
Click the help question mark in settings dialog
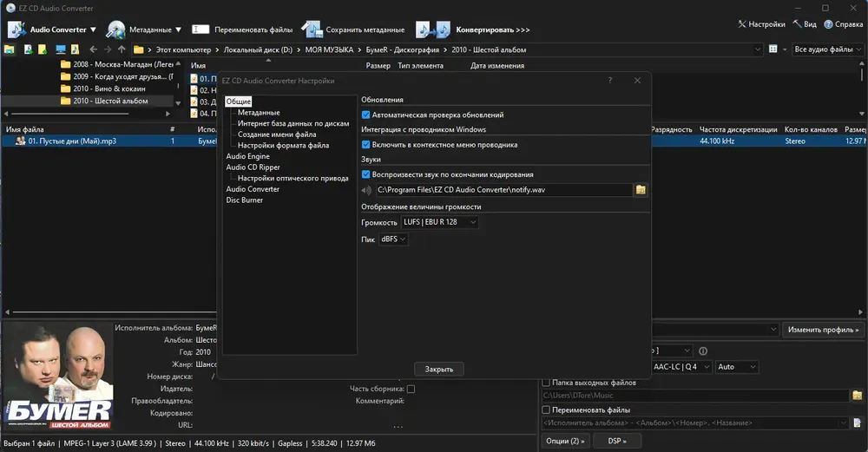coord(610,81)
